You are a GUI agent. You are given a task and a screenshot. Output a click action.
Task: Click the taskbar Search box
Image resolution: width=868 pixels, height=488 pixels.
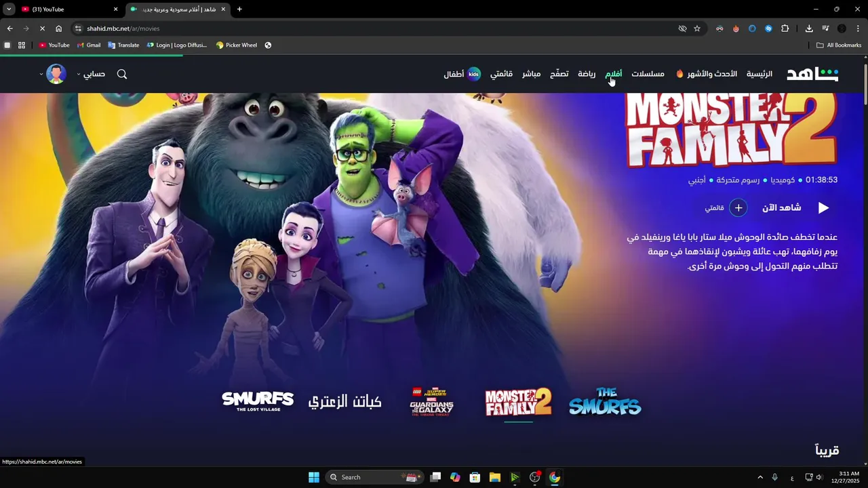375,477
